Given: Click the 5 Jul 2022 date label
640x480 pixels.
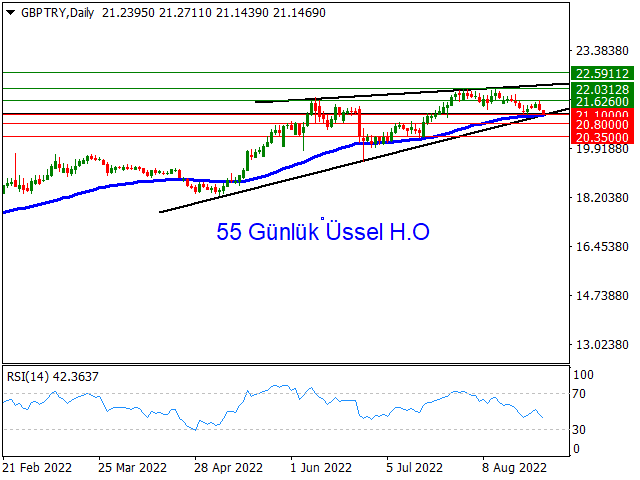Looking at the screenshot, I should (415, 467).
